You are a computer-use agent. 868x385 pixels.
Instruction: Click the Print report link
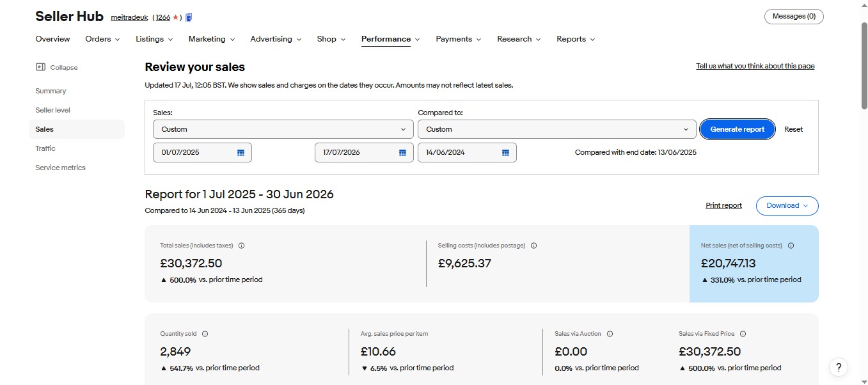(x=723, y=206)
